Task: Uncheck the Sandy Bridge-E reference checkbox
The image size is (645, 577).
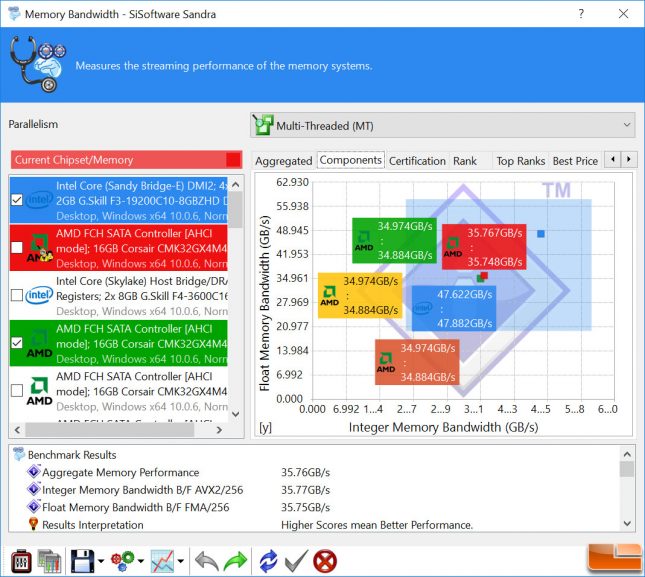Action: (17, 200)
